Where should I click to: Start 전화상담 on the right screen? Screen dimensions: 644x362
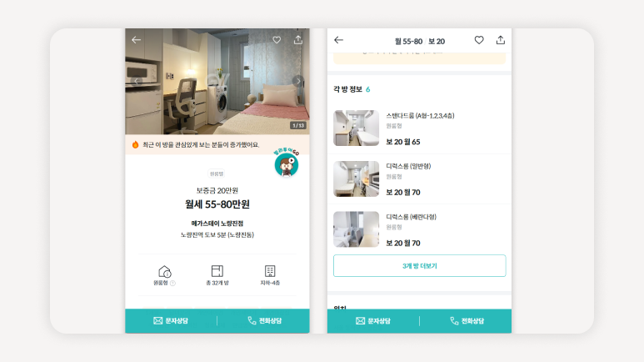467,321
